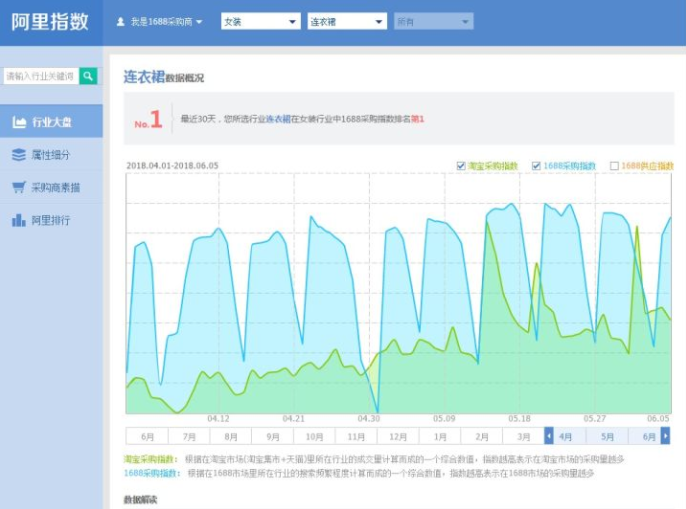Click the 05.18 axis label
The image size is (686, 509).
(x=519, y=418)
